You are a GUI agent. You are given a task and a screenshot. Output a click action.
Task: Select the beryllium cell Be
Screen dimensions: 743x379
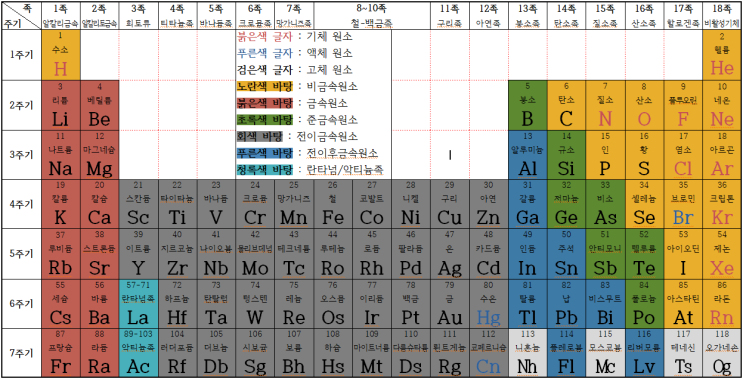pyautogui.click(x=100, y=106)
